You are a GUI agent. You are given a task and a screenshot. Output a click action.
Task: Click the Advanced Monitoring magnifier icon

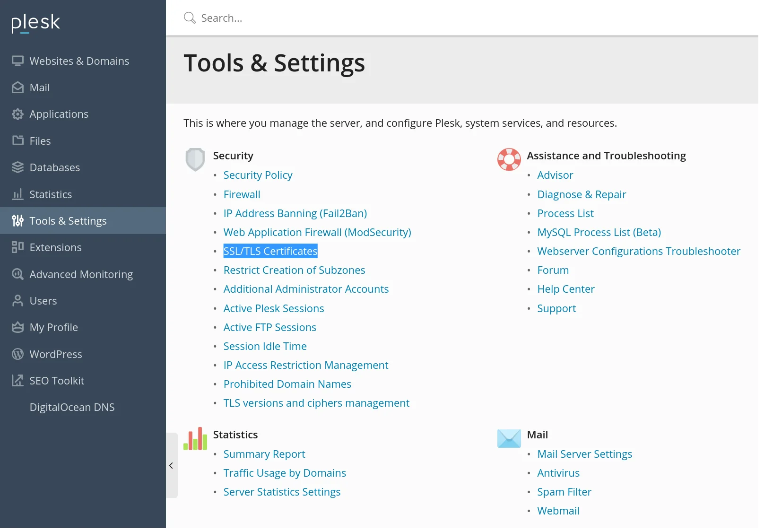point(17,274)
